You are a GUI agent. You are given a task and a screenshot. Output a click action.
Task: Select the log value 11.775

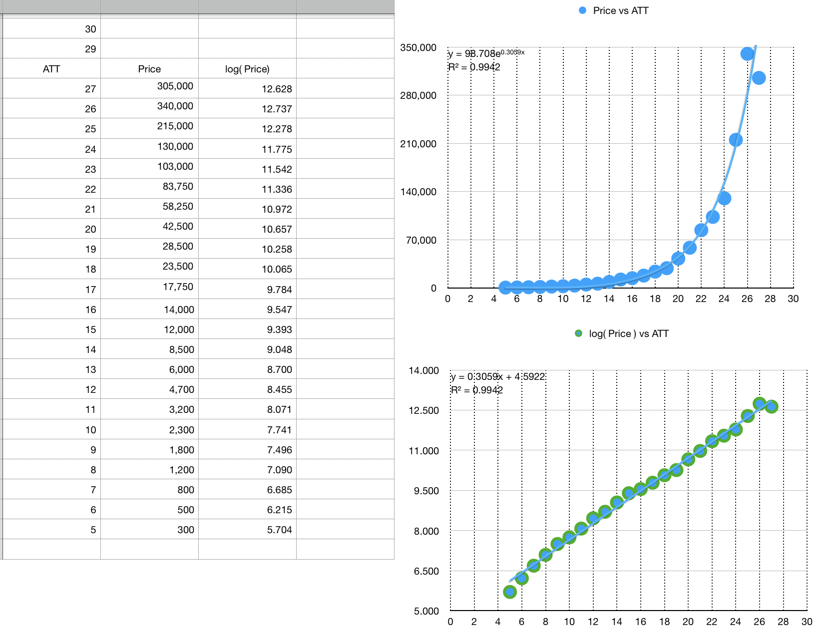point(247,149)
